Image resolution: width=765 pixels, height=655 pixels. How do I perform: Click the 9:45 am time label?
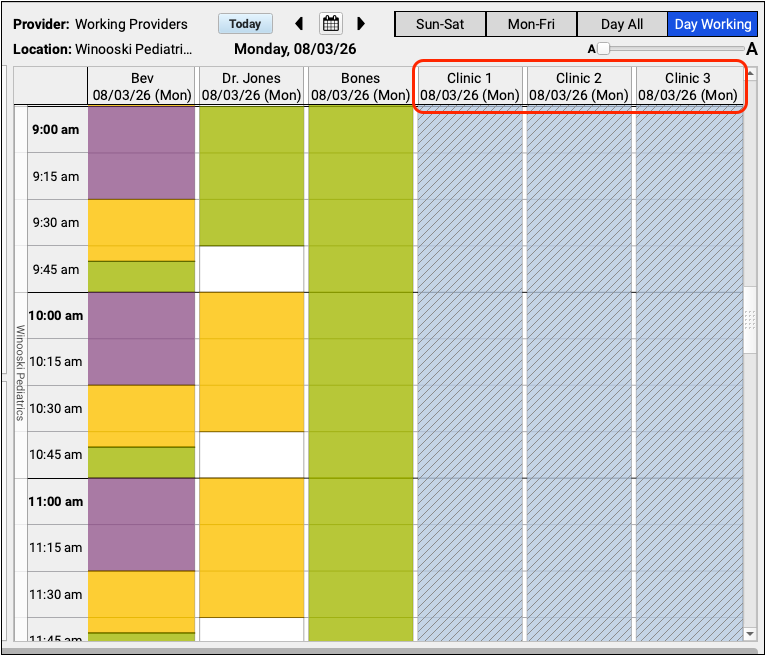point(56,269)
